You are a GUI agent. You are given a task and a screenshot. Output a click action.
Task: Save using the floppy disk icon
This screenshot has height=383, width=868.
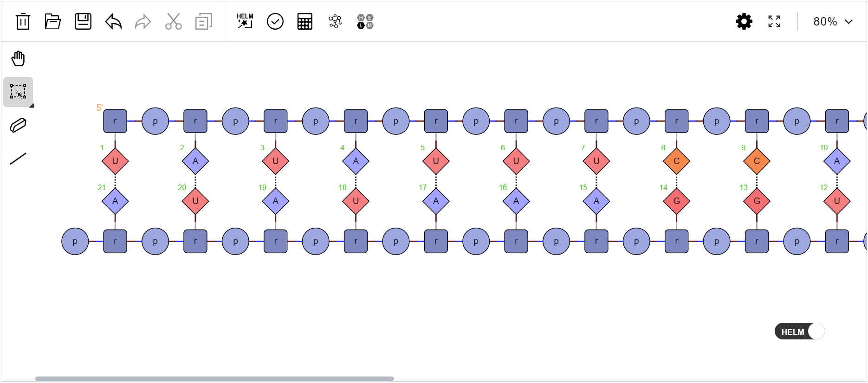pos(83,21)
